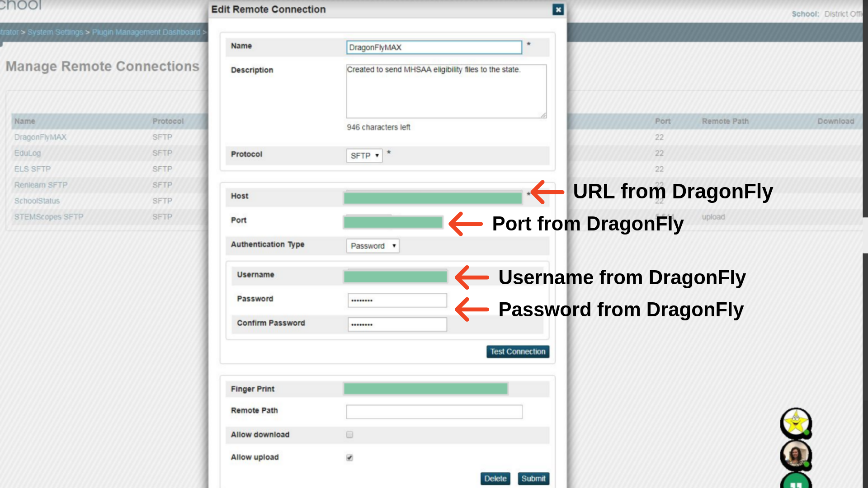Click the Delete button
This screenshot has width=868, height=488.
(495, 479)
